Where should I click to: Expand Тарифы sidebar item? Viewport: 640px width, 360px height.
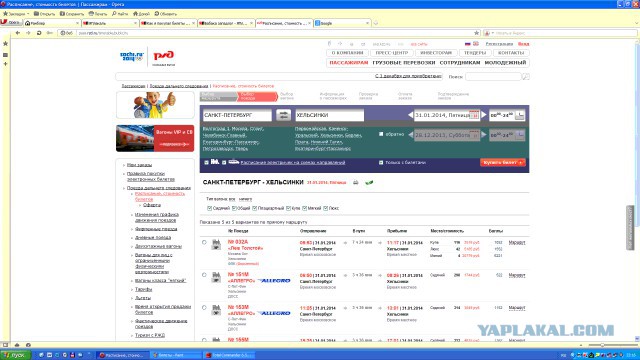pyautogui.click(x=143, y=289)
